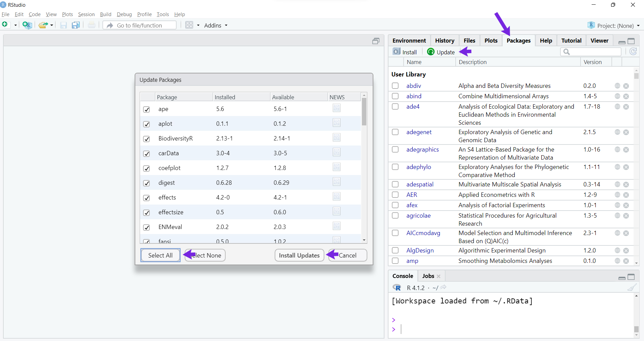Restore the source pane window icon
This screenshot has height=341, width=644.
click(x=376, y=41)
